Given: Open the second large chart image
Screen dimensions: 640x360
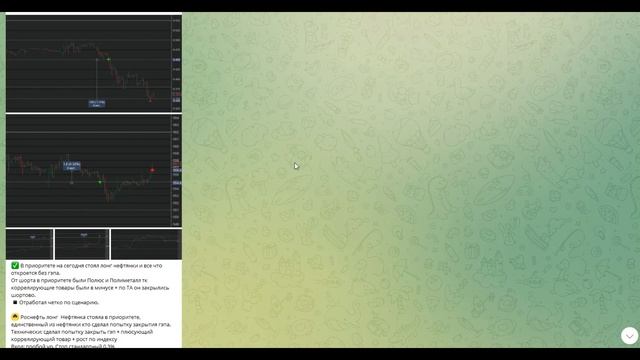Looking at the screenshot, I should click(x=94, y=171).
